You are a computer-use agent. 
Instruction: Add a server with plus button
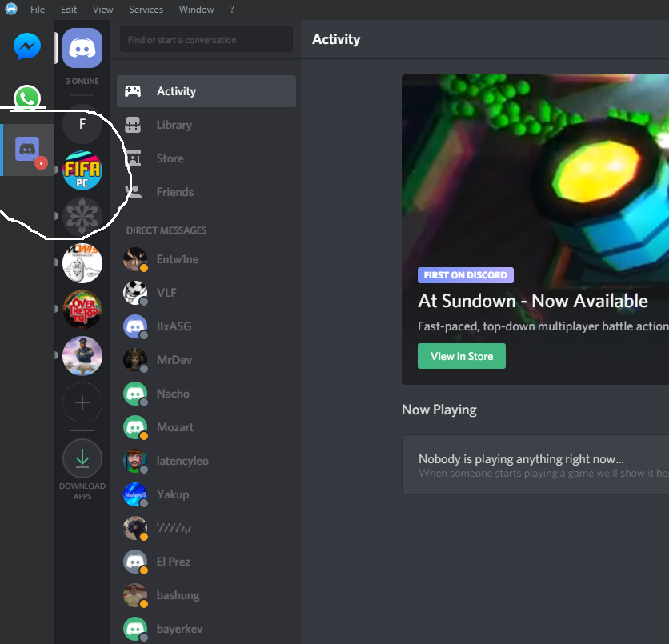pyautogui.click(x=82, y=402)
